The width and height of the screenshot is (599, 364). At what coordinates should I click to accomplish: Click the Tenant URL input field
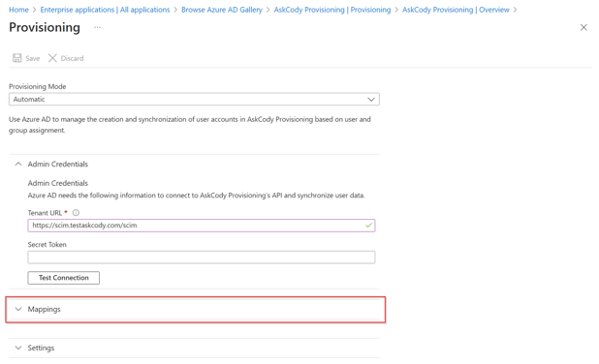tap(202, 226)
